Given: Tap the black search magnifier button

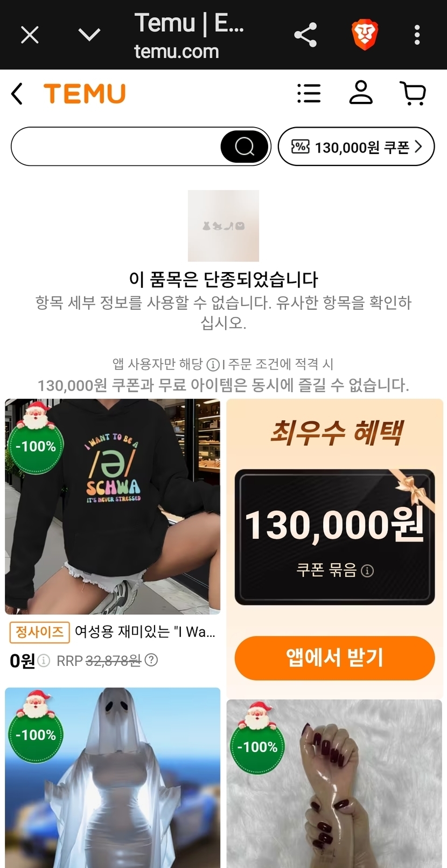Looking at the screenshot, I should click(x=245, y=147).
